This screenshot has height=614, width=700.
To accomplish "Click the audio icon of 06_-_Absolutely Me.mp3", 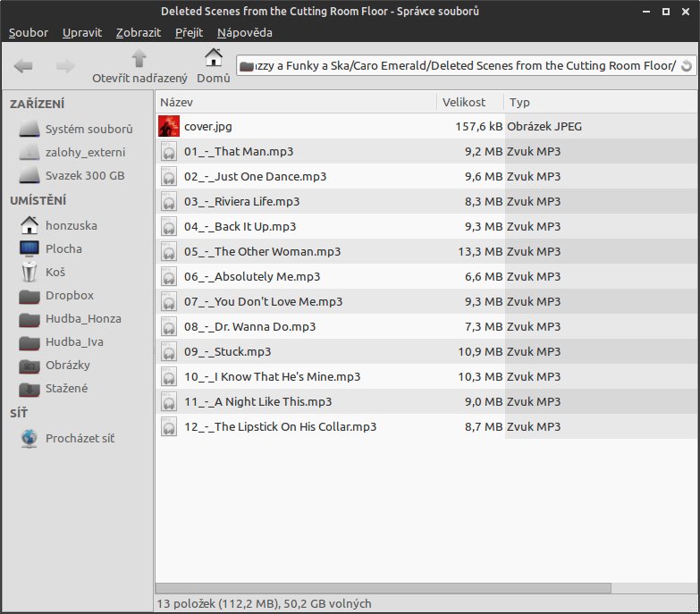I will coord(169,277).
